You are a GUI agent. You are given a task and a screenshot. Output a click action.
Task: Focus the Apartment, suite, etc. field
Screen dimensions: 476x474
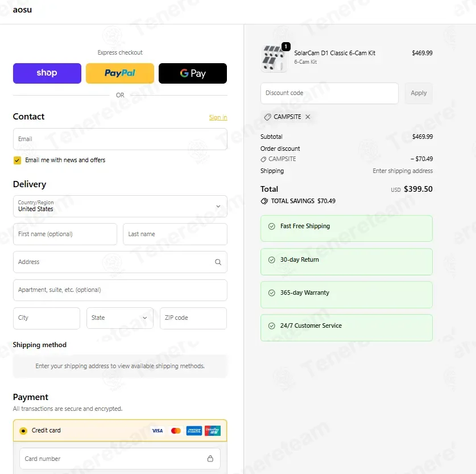pyautogui.click(x=120, y=290)
